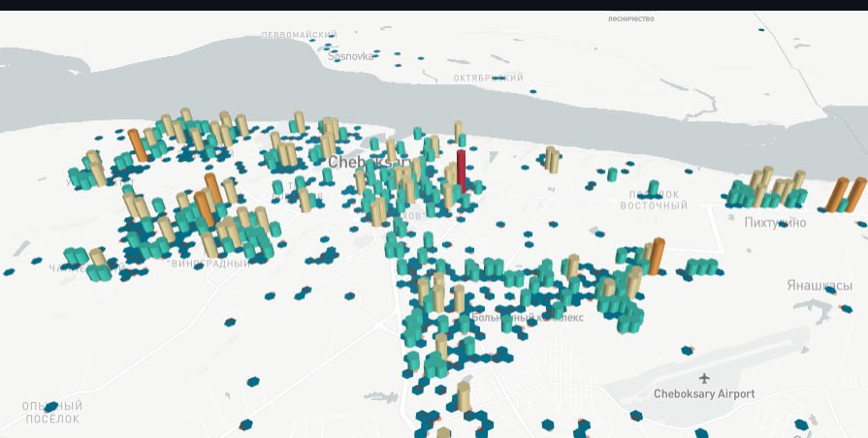
Task: Select the tall red hexagon column
Action: (462, 171)
